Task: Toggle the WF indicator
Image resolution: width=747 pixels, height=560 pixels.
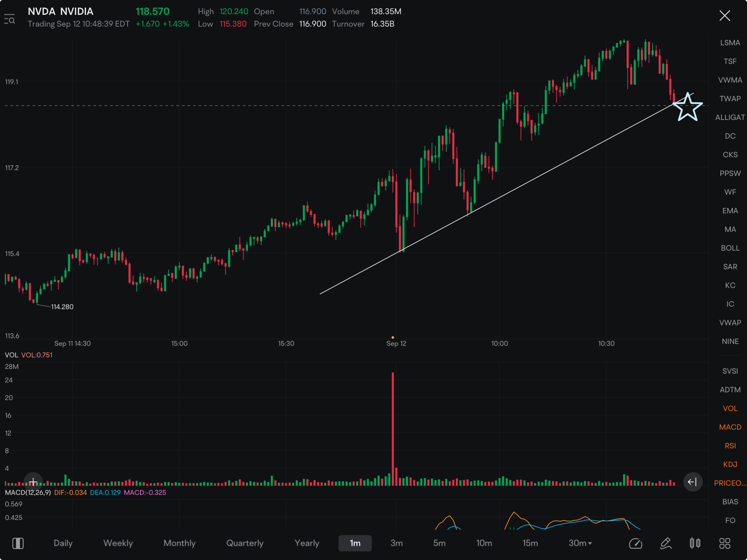Action: pos(730,192)
